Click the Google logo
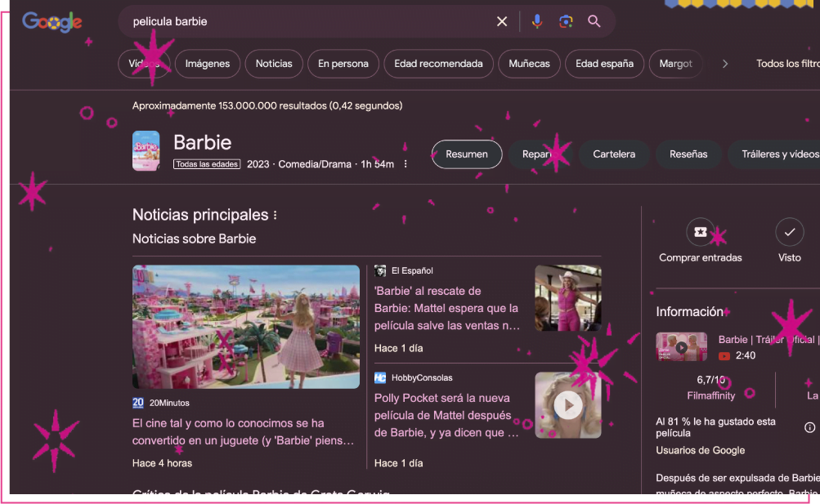The height and width of the screenshot is (504, 820). coord(52,22)
